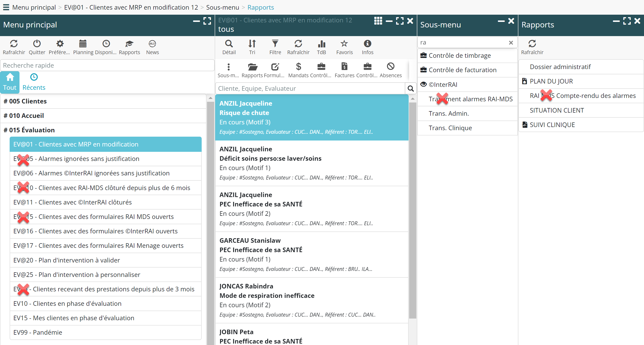This screenshot has width=644, height=345.
Task: Click the Recherche rapide search field
Action: click(x=107, y=65)
